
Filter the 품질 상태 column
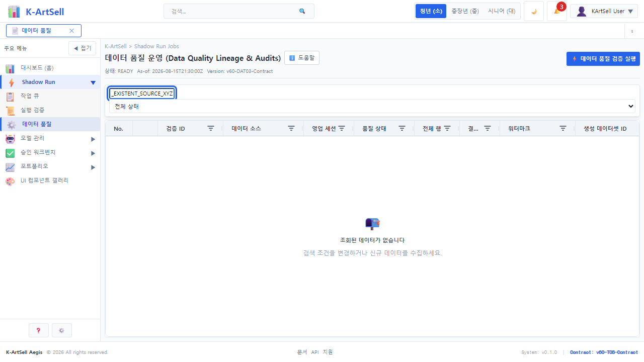click(x=402, y=128)
